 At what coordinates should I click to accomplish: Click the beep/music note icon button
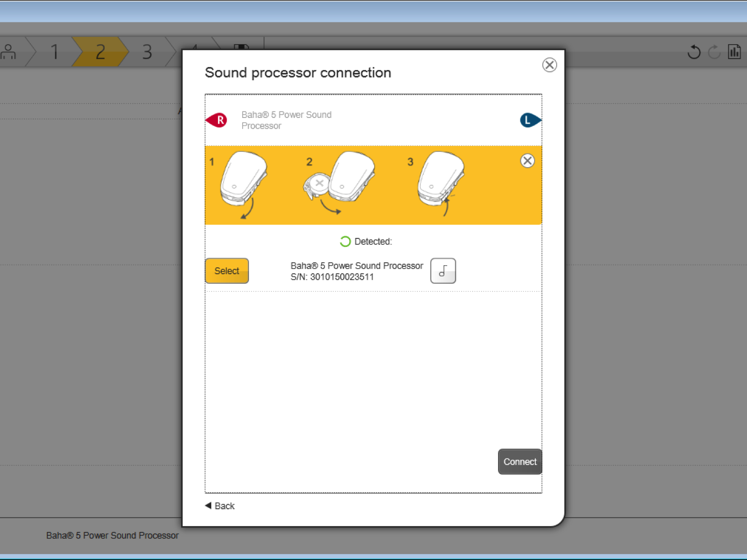coord(443,271)
